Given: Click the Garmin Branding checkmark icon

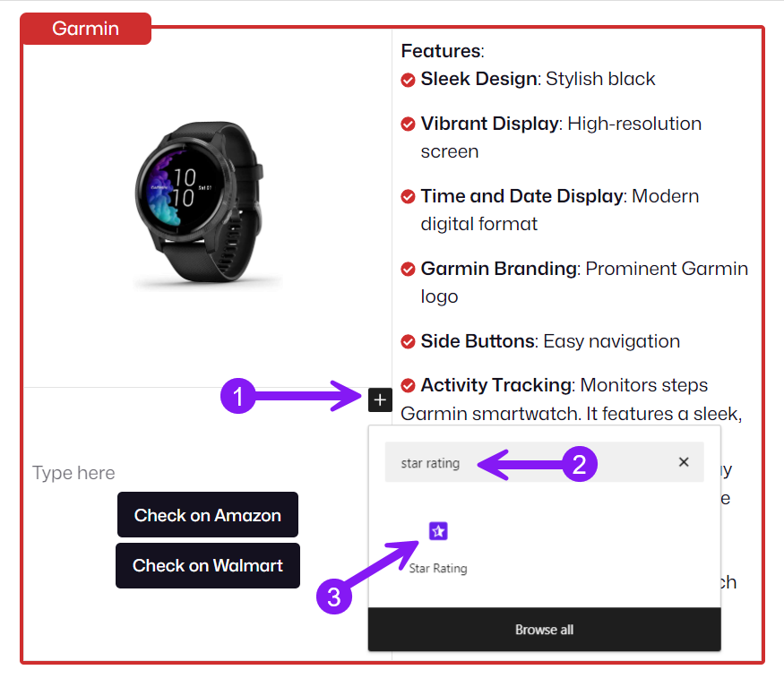Looking at the screenshot, I should (408, 269).
